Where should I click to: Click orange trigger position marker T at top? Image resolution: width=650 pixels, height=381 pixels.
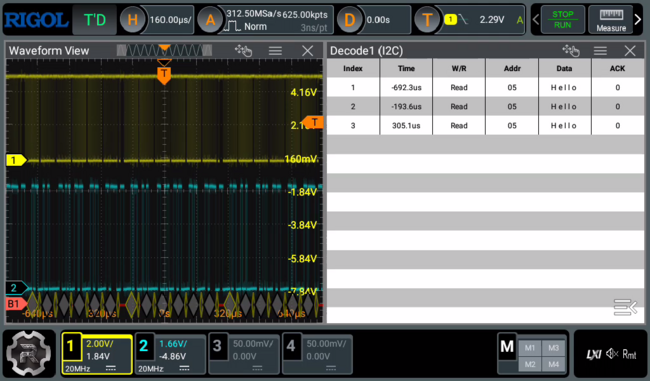pos(164,75)
